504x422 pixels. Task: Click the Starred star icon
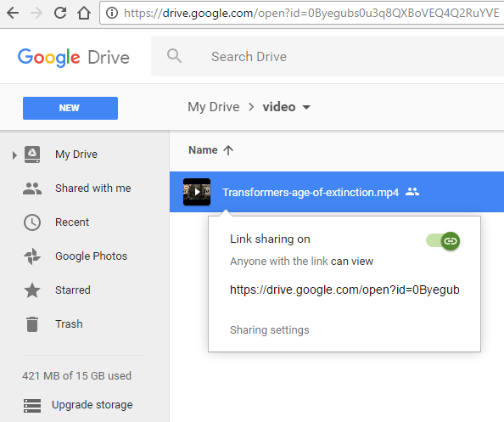(32, 290)
